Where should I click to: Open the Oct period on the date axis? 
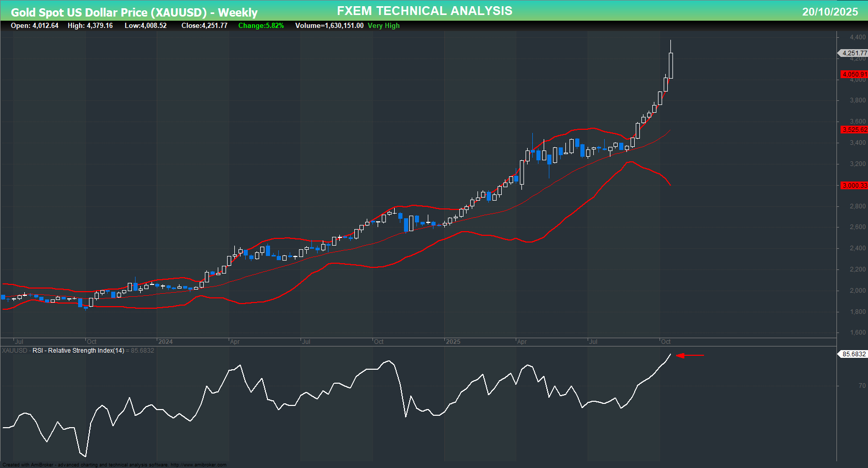666,341
